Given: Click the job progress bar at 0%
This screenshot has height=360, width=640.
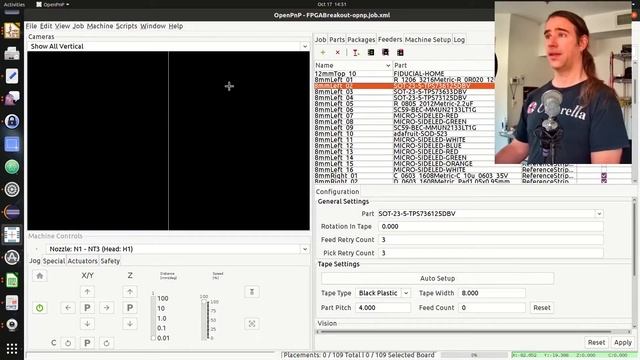Looking at the screenshot, I should coord(474,355).
